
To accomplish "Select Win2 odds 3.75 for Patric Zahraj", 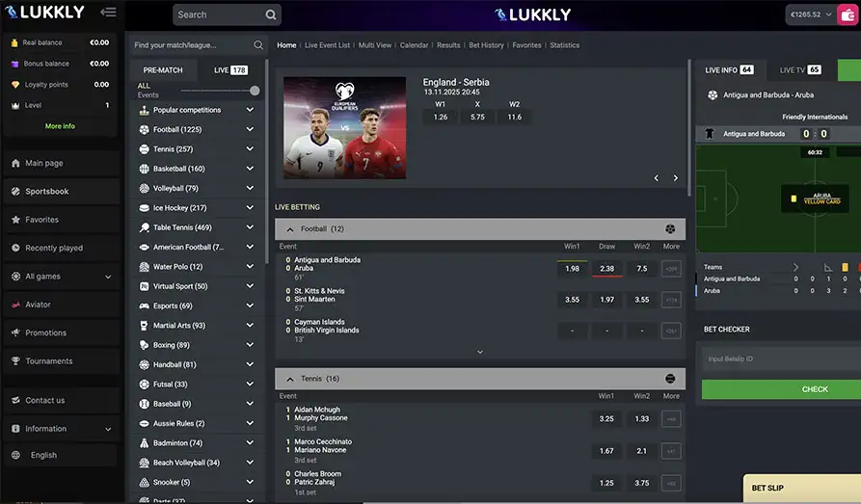I will (642, 483).
